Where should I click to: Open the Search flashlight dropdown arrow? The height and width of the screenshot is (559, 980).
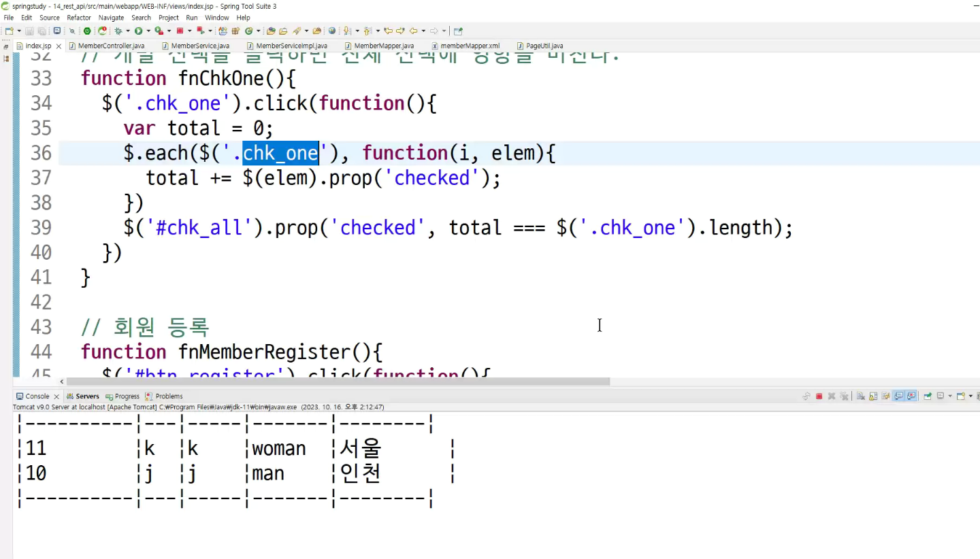click(x=306, y=31)
